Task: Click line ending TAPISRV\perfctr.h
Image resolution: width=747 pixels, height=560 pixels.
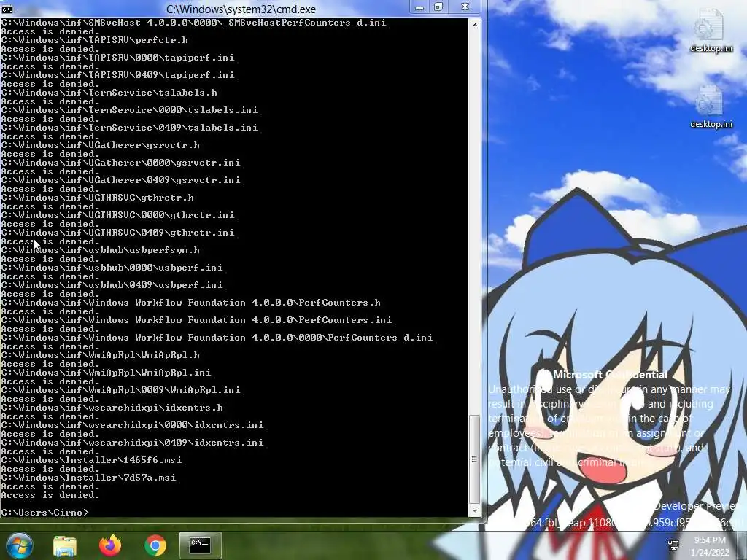Action: 94,40
